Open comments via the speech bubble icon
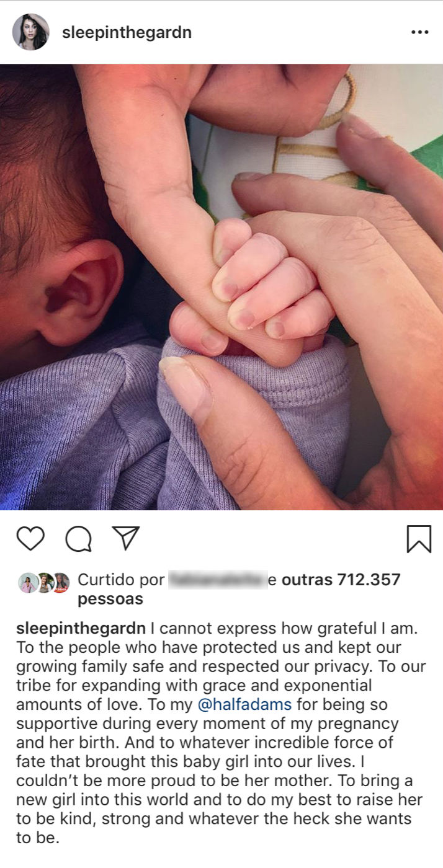Viewport: 443px width, 868px height. pos(78,538)
